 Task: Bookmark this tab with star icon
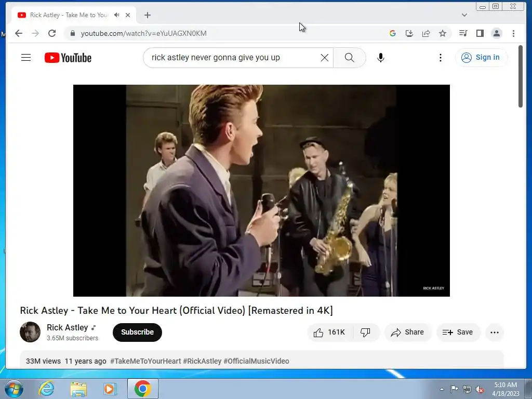[443, 33]
